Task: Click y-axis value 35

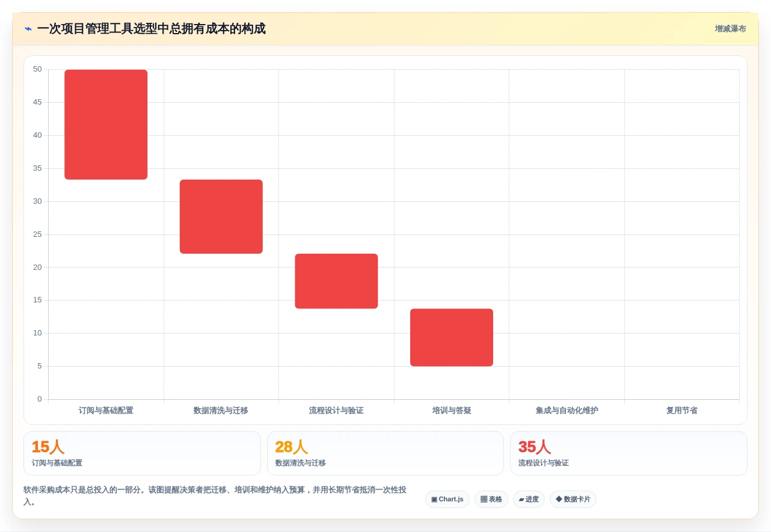Action: point(37,168)
